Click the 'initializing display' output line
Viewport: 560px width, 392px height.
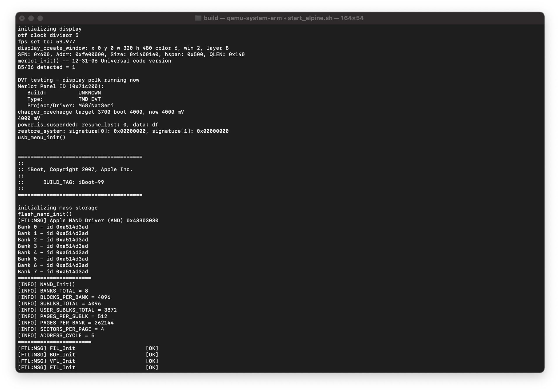click(x=50, y=29)
